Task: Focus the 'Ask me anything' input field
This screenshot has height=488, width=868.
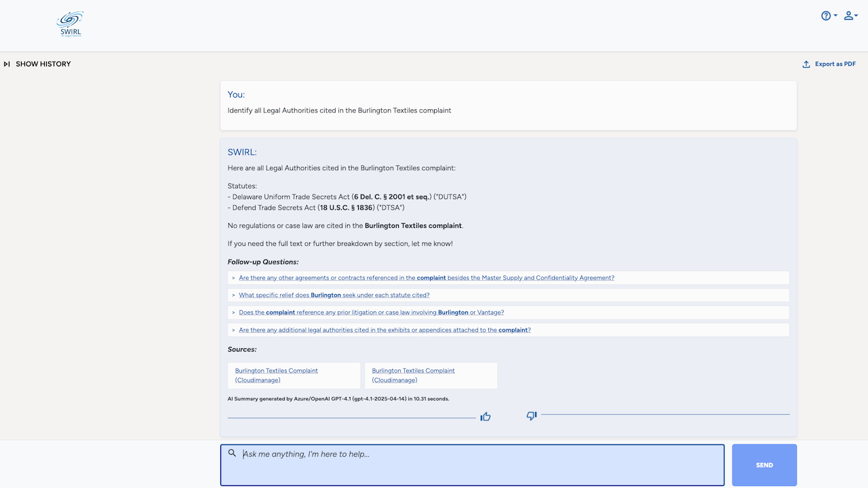Action: click(x=472, y=465)
